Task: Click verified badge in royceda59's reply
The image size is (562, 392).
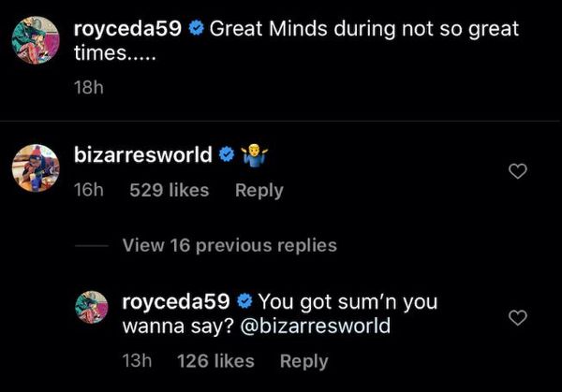Action: pos(244,301)
